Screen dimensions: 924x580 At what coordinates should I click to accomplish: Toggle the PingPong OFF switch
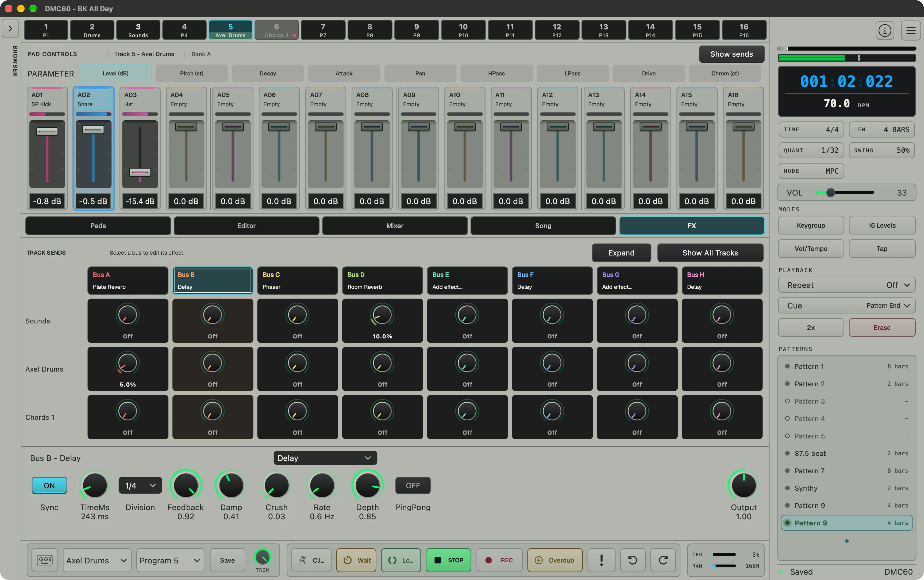click(x=413, y=485)
